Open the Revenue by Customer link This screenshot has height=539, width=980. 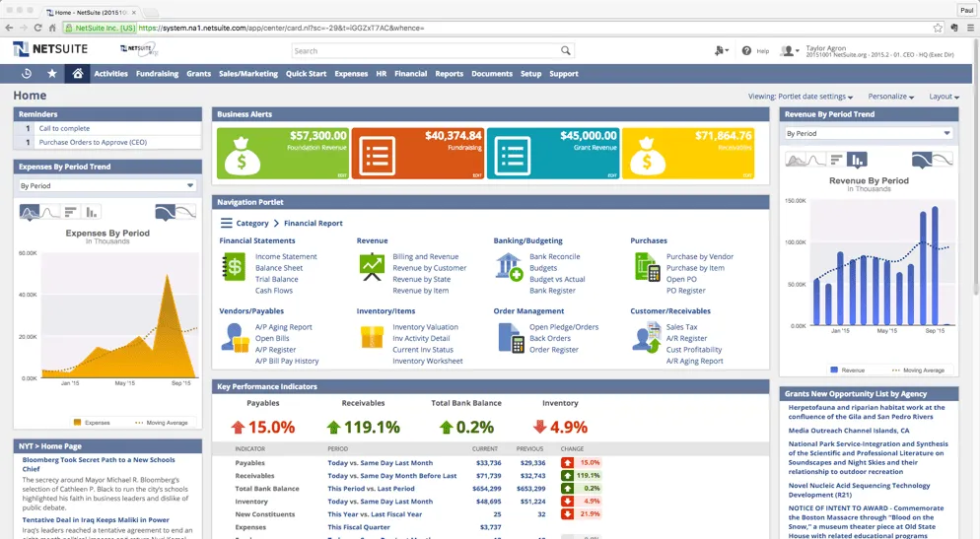[430, 268]
